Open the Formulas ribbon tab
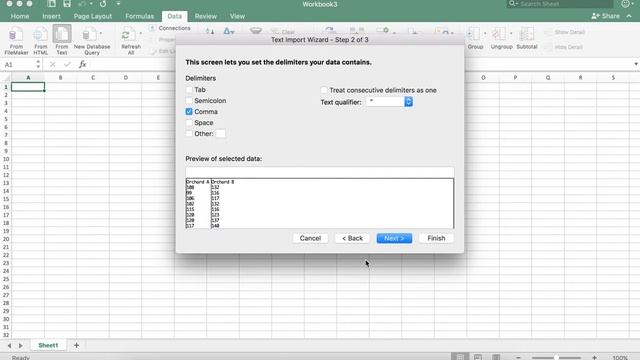The width and height of the screenshot is (640, 360). [x=140, y=16]
